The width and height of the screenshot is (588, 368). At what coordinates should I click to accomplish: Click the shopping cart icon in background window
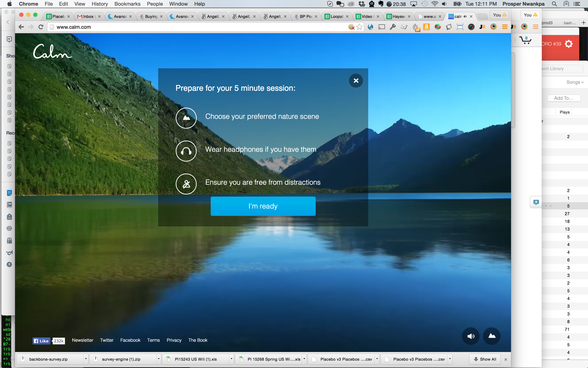pyautogui.click(x=525, y=40)
